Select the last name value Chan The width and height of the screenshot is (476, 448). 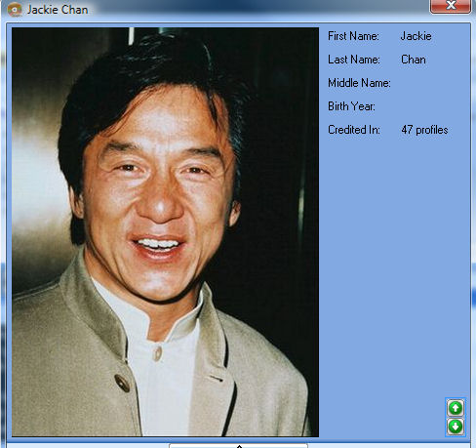[414, 60]
